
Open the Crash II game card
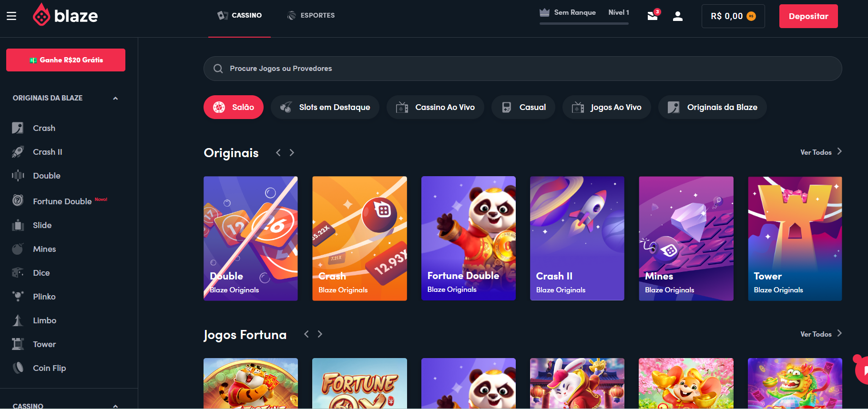click(577, 239)
